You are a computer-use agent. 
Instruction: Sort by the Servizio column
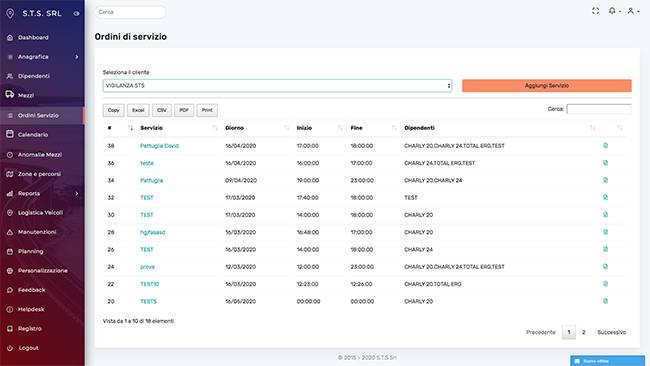(x=179, y=128)
